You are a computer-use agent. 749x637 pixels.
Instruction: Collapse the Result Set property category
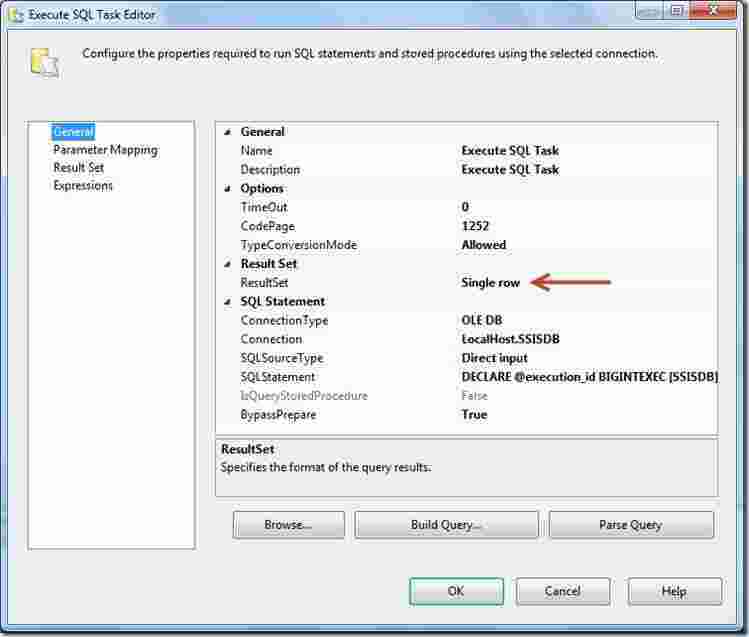227,264
